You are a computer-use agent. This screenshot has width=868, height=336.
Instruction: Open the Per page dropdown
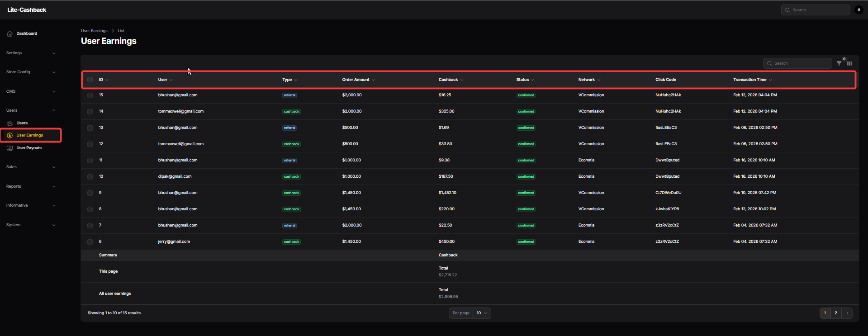(x=481, y=313)
